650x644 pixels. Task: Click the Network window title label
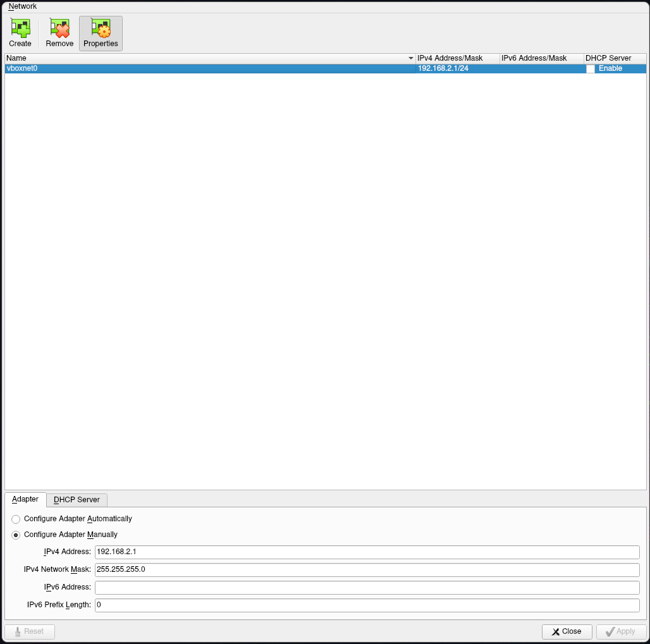[x=21, y=6]
